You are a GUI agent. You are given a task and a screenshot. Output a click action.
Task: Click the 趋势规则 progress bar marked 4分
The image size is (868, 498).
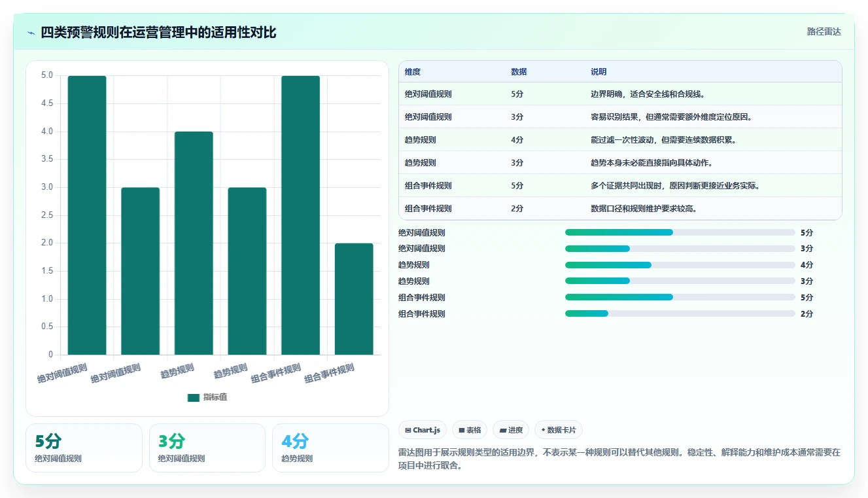coord(680,265)
